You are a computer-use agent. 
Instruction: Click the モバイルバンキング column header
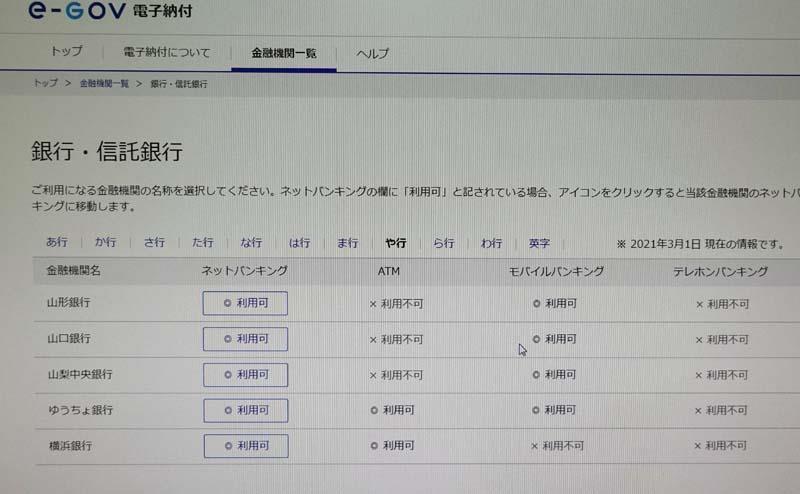(x=556, y=271)
